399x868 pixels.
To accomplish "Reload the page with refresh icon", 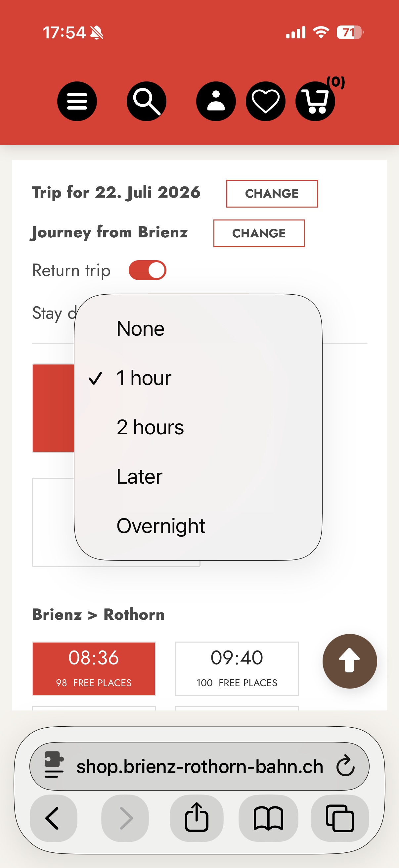I will tap(345, 766).
